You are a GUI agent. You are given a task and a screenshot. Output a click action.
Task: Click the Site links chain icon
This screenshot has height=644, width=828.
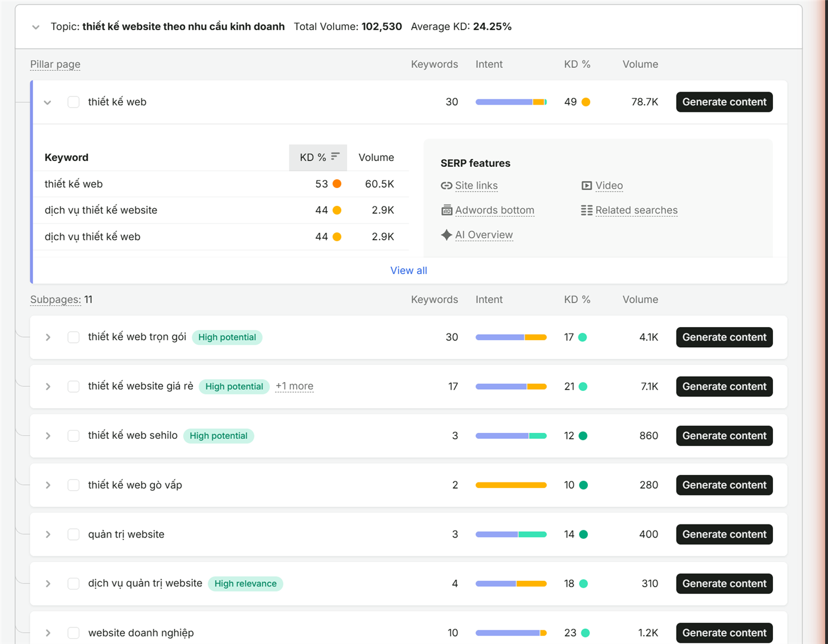[x=447, y=186]
